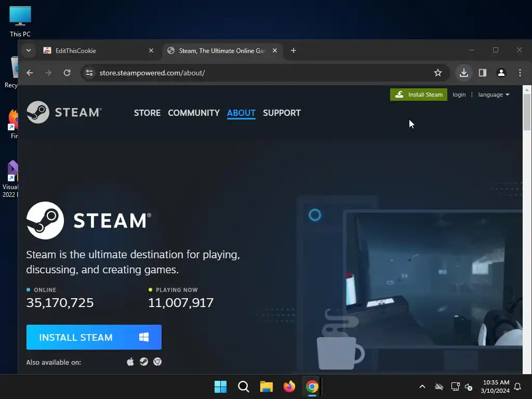The width and height of the screenshot is (532, 399).
Task: Open Chrome downloads icon
Action: pyautogui.click(x=464, y=73)
